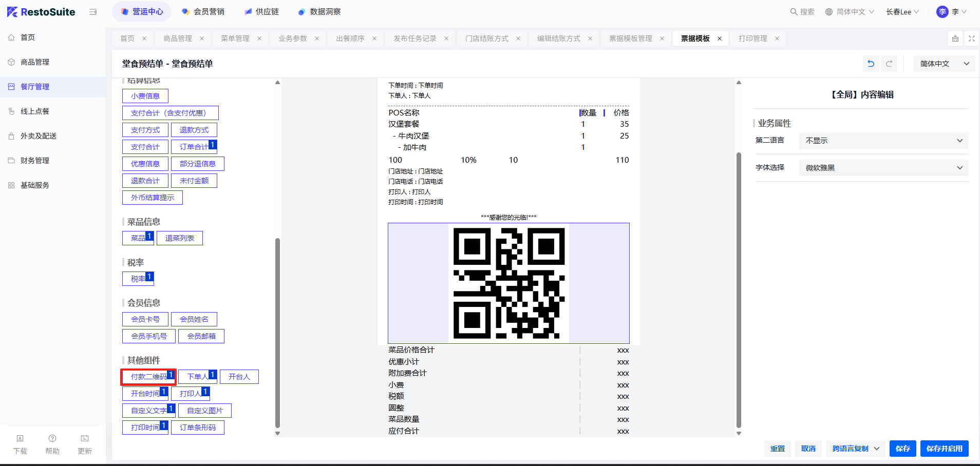Close the 票据模板 tab
Image resolution: width=980 pixels, height=466 pixels.
720,38
